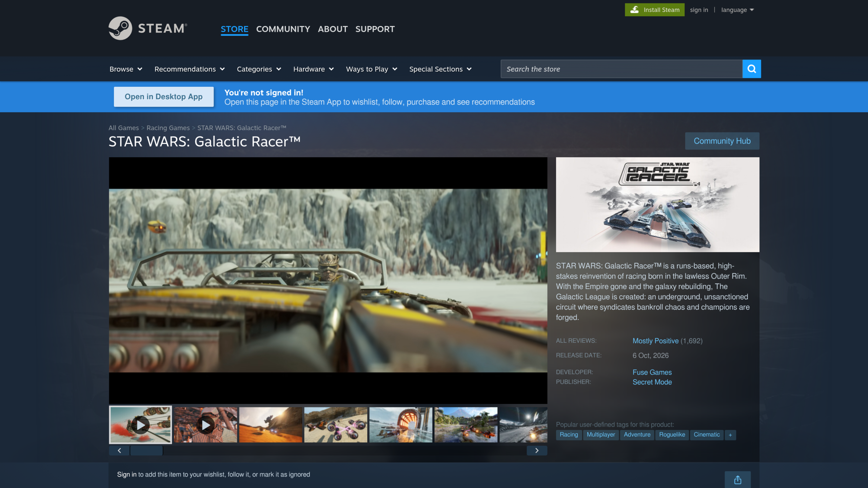Click the main trailer video player
Viewport: 868px width, 488px height.
pyautogui.click(x=328, y=280)
